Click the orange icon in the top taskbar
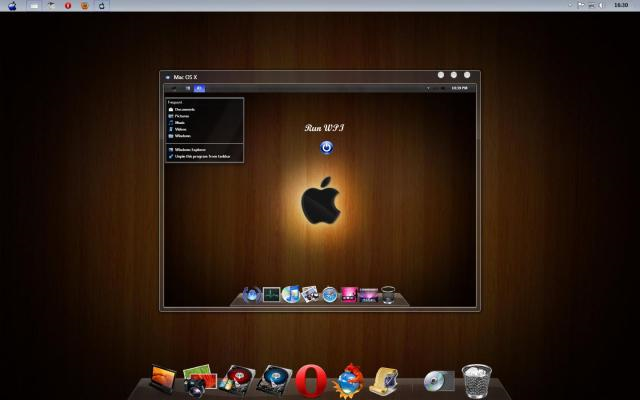The height and width of the screenshot is (400, 640). coord(84,6)
